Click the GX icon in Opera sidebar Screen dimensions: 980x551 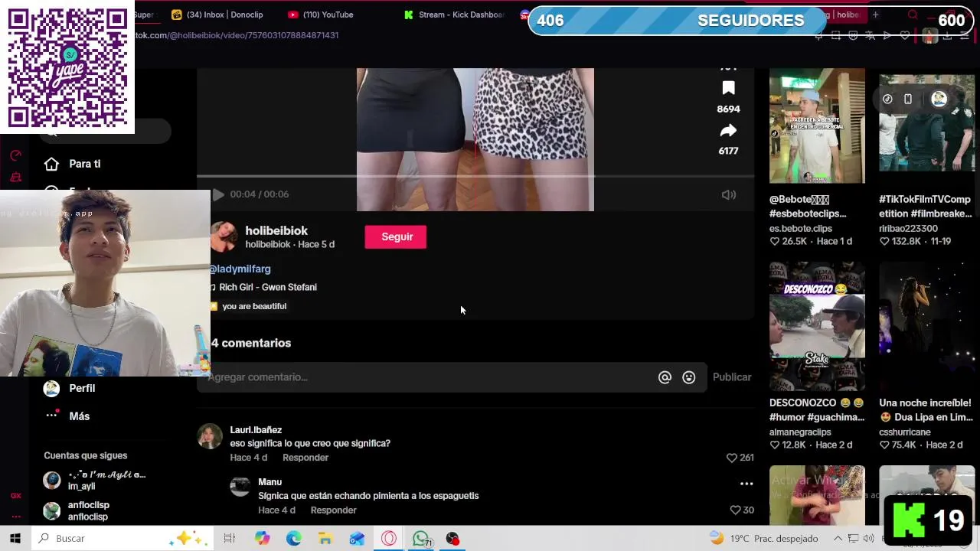(x=15, y=496)
